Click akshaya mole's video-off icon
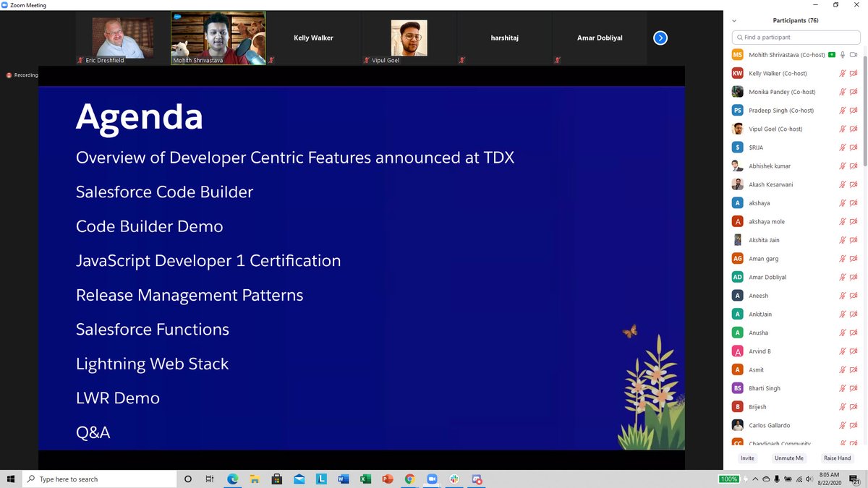The height and width of the screenshot is (488, 868). [x=854, y=222]
